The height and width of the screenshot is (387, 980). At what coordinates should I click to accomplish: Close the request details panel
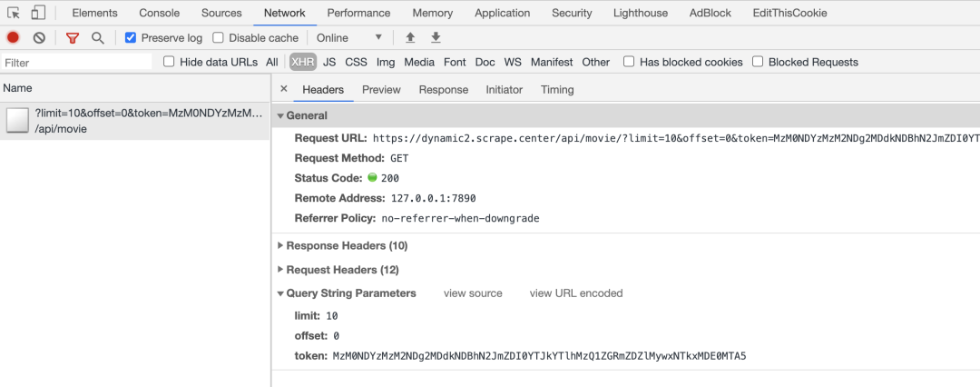[x=284, y=89]
